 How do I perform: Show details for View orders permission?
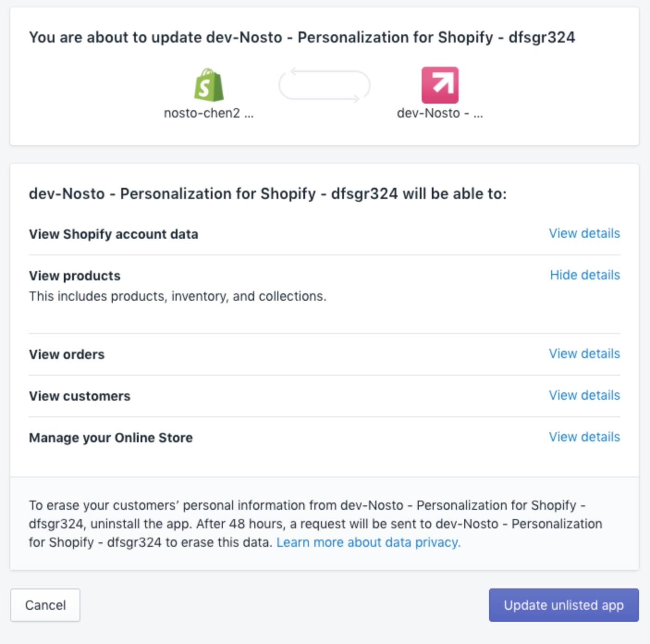click(x=584, y=354)
